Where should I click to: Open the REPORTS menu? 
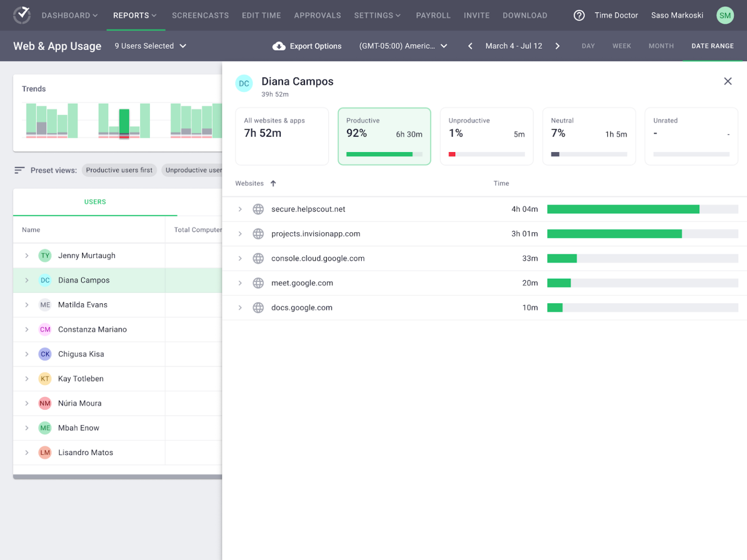tap(135, 15)
